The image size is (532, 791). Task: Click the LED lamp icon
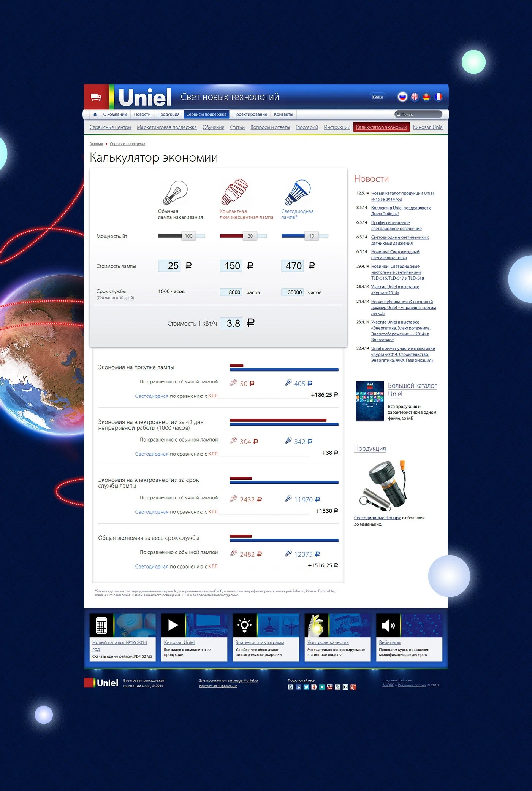coord(297,192)
